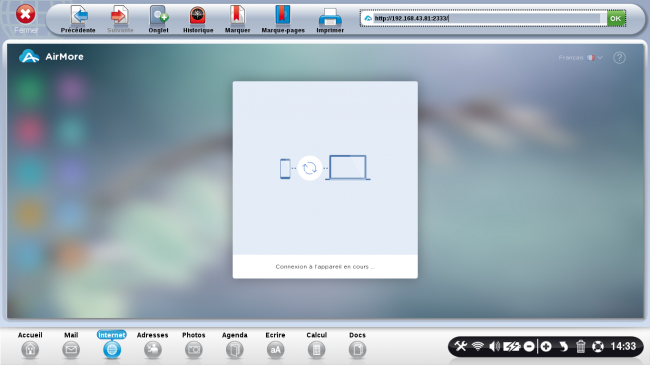Image resolution: width=650 pixels, height=365 pixels.
Task: Open Photos application tab
Action: click(x=194, y=345)
